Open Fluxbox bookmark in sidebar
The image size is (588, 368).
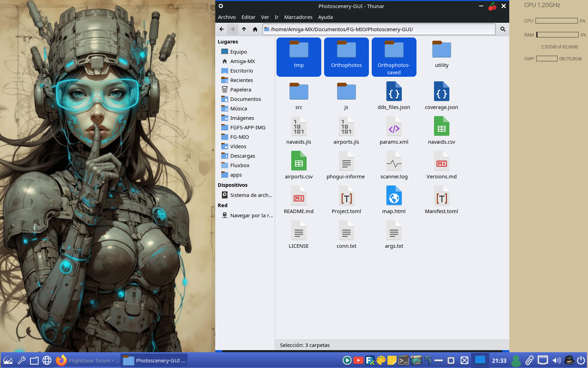tap(245, 165)
